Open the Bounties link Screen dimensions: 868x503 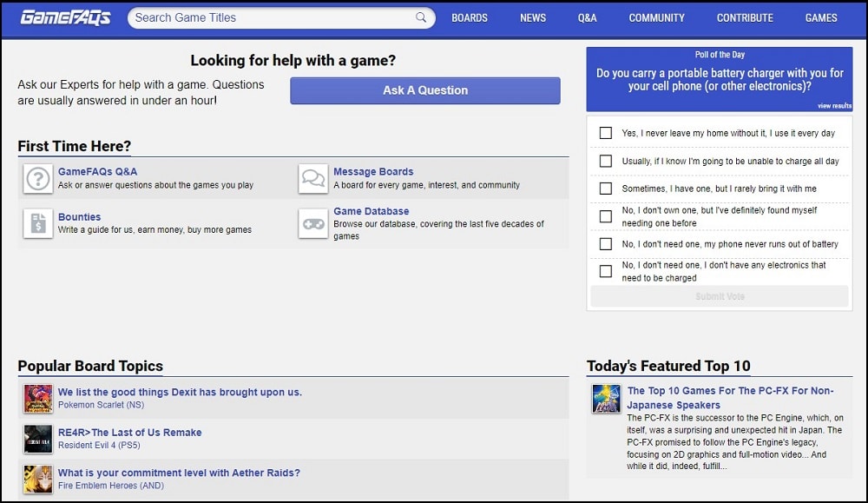point(79,217)
